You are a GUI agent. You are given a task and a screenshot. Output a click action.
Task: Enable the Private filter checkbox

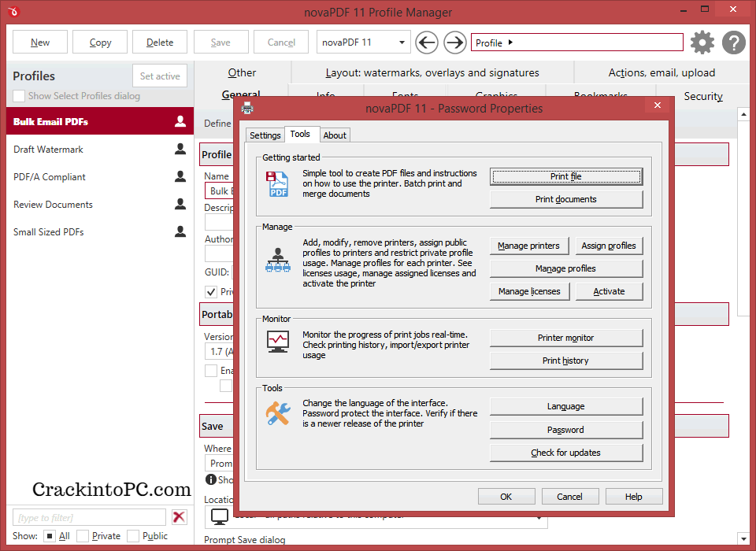coord(83,535)
